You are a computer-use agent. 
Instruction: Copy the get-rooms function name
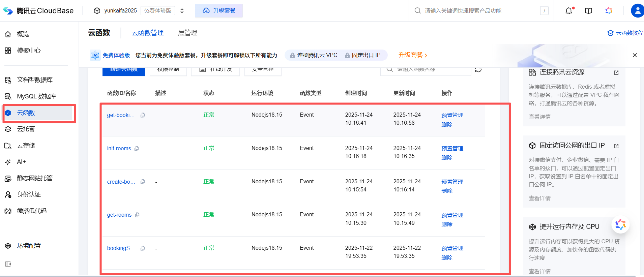[137, 215]
